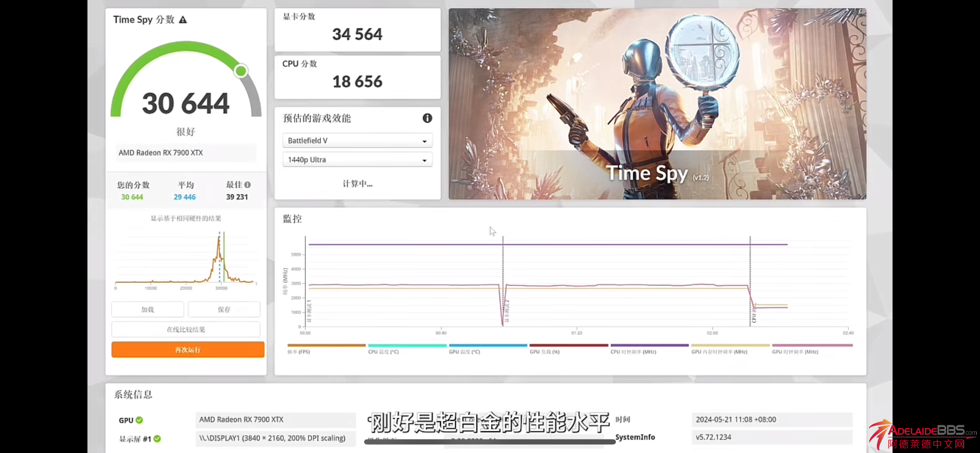Click the 保存 button
Screen dimensions: 980x453
(x=224, y=309)
